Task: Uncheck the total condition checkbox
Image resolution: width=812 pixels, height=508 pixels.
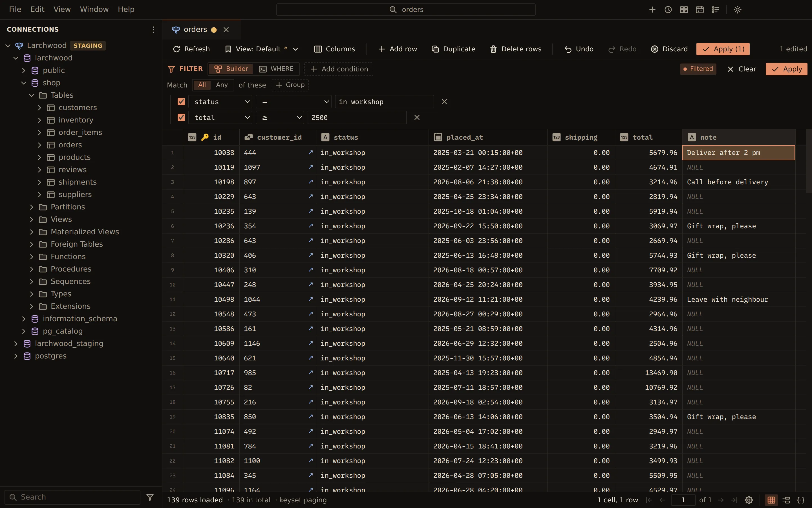Action: click(x=181, y=117)
